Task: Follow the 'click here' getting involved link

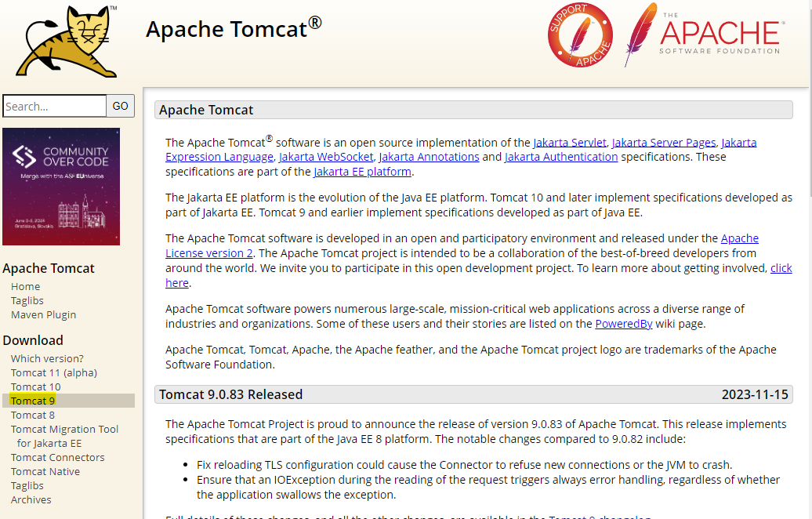Action: [781, 268]
